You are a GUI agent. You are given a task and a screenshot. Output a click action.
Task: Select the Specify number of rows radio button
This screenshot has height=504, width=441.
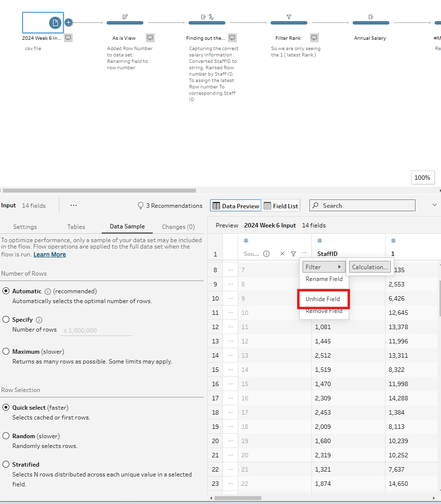[x=6, y=320]
